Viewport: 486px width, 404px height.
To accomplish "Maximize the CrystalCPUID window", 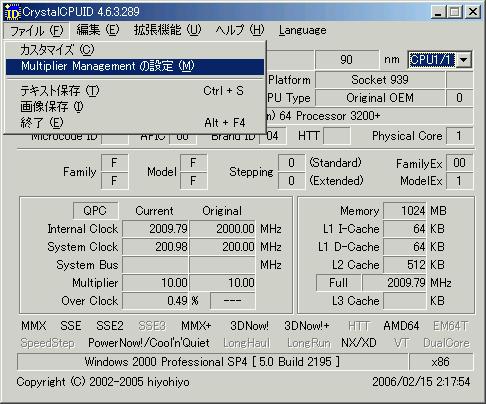I will [x=454, y=12].
